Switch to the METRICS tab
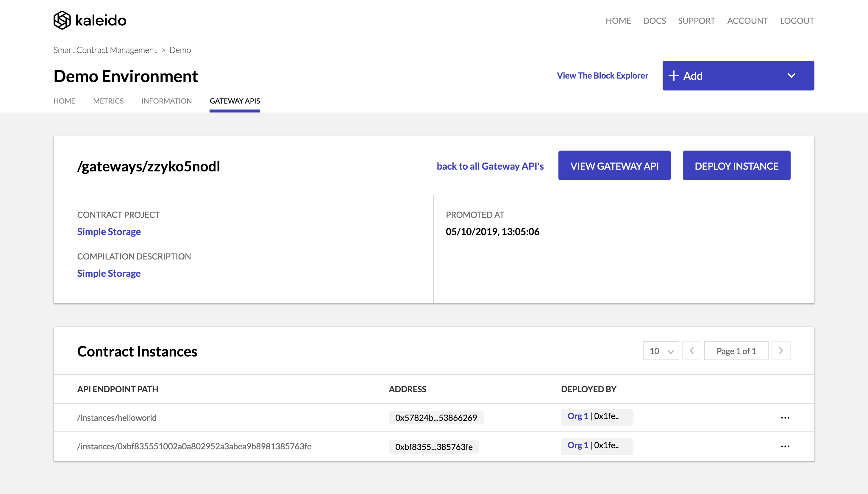Image resolution: width=868 pixels, height=494 pixels. click(x=108, y=101)
